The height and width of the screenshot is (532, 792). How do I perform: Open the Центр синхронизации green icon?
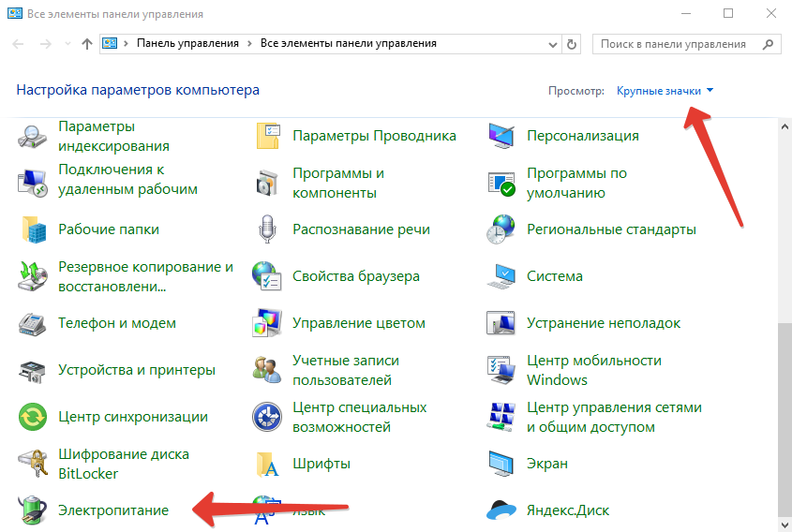(x=32, y=417)
